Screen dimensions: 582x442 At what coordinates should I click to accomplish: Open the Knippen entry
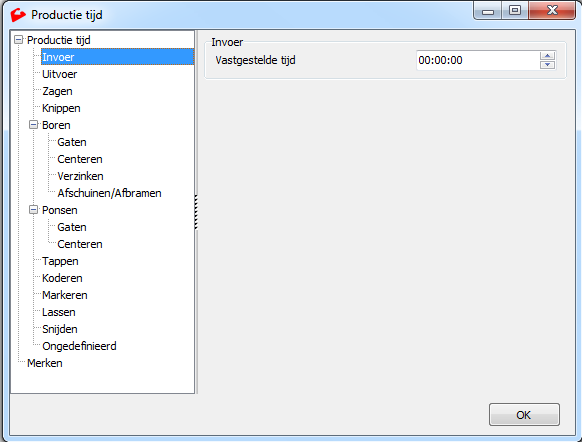coord(61,108)
